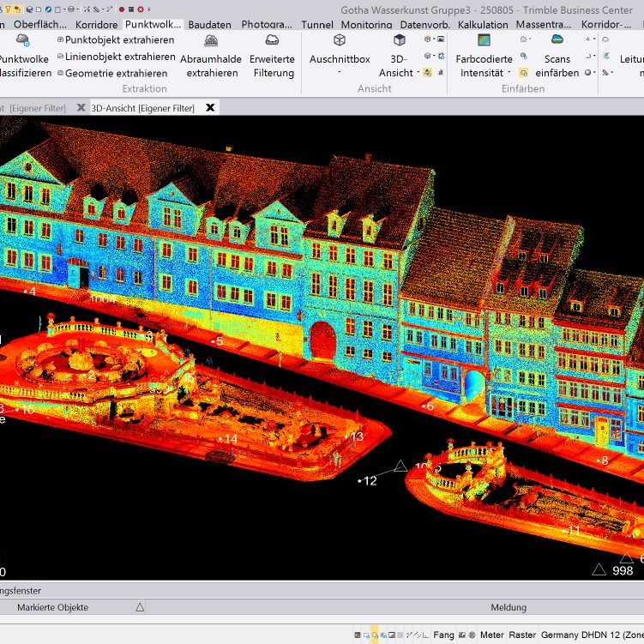Expand the Farbcodierte Intensität dropdown arrow

point(509,72)
